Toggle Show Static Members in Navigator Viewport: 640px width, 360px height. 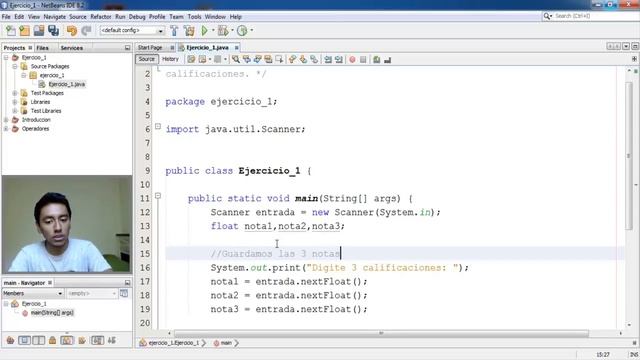coord(39,340)
